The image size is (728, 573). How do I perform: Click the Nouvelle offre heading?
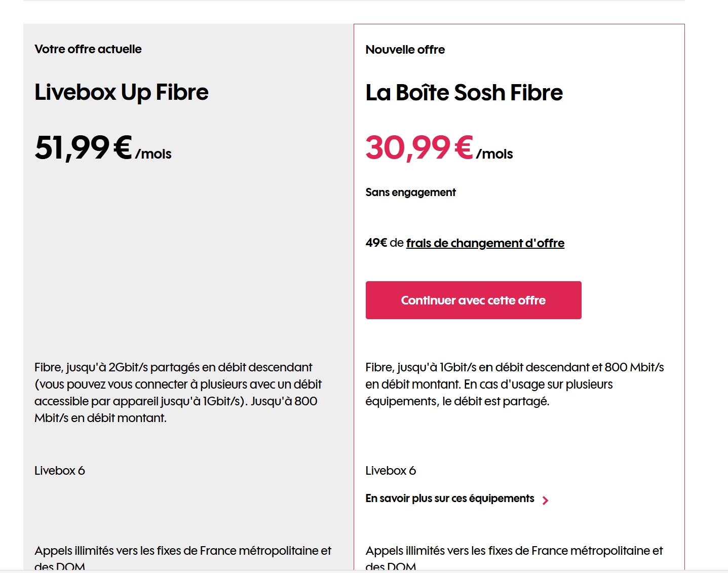pos(405,50)
